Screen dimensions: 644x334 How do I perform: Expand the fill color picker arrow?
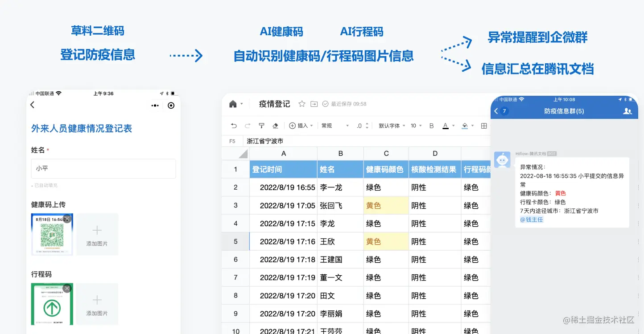[472, 126]
